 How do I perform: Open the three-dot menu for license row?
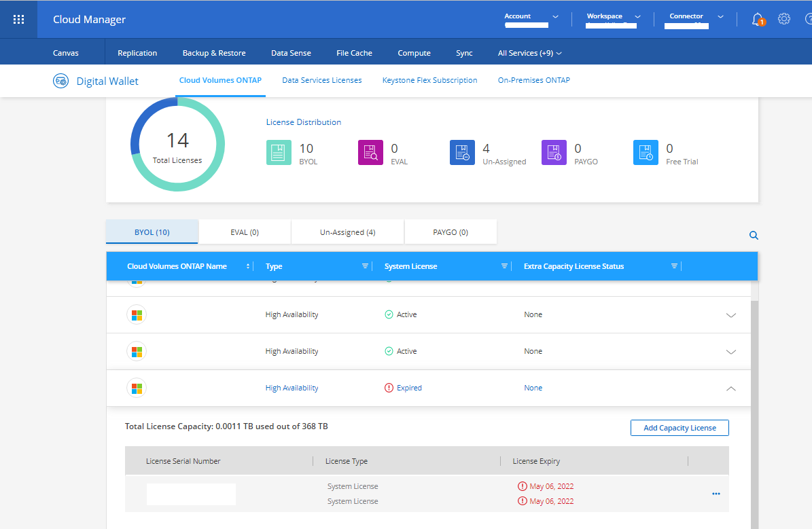[716, 494]
